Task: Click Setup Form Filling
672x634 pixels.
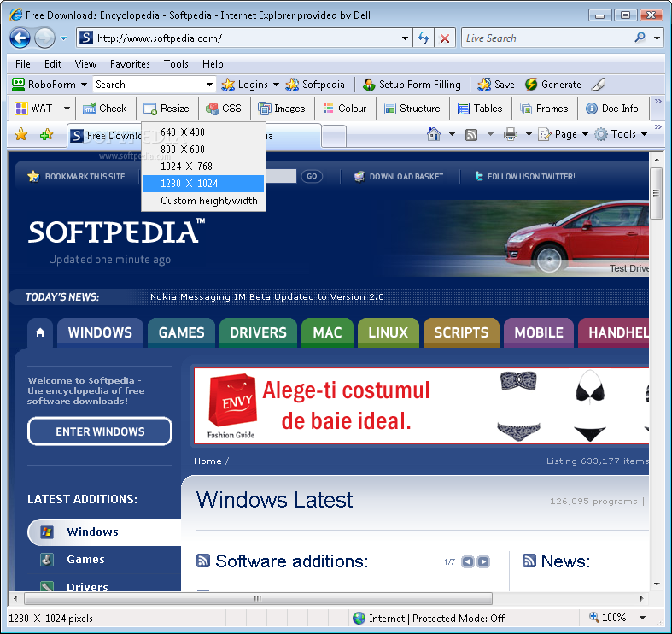Action: (x=412, y=85)
